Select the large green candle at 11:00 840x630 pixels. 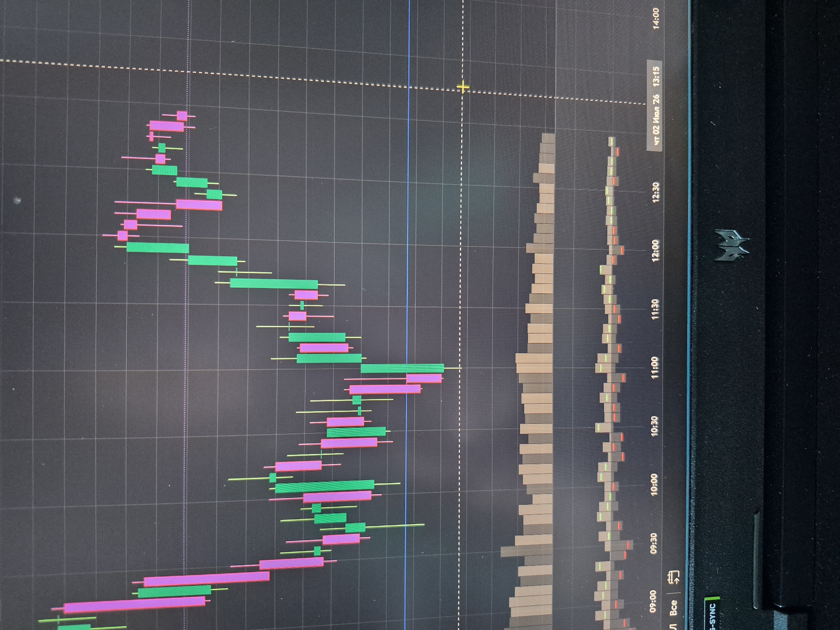pos(402,368)
